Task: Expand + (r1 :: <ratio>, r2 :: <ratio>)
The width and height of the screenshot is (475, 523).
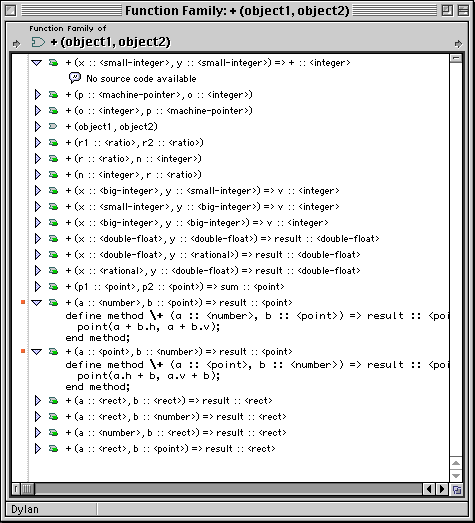Action: (x=38, y=142)
